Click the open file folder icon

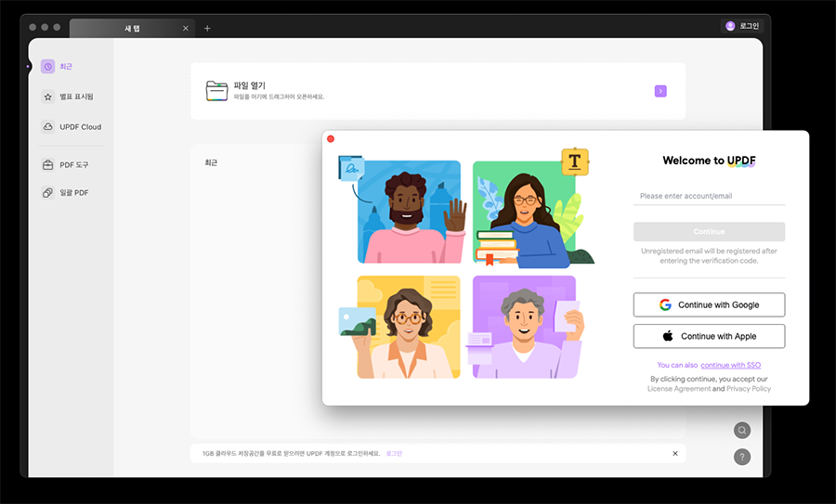[x=216, y=91]
